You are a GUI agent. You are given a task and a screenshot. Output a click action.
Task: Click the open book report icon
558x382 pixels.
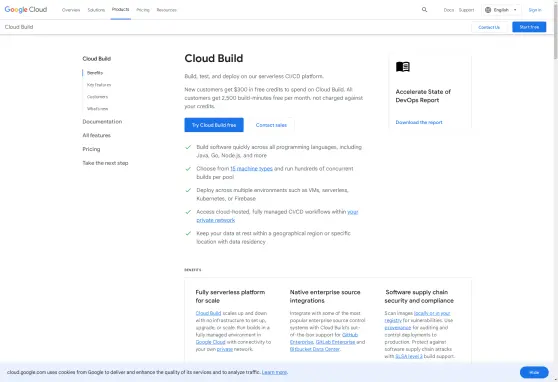[403, 67]
